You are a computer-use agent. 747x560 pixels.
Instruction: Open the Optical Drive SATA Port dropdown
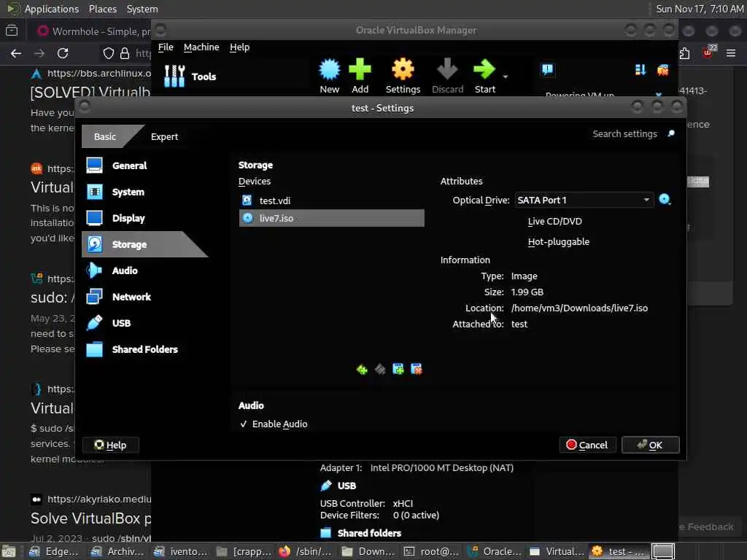coord(584,200)
